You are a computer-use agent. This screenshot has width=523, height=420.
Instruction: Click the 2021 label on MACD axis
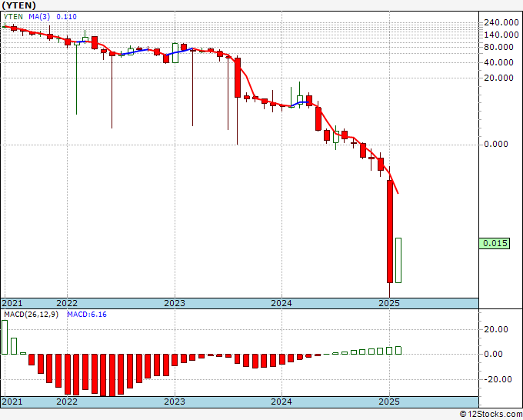pos(12,402)
